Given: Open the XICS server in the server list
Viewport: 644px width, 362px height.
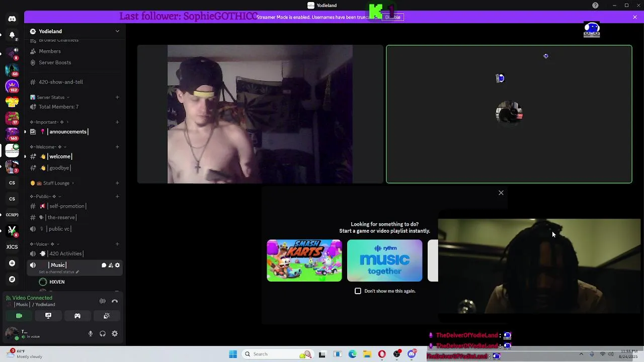Looking at the screenshot, I should click(12, 247).
